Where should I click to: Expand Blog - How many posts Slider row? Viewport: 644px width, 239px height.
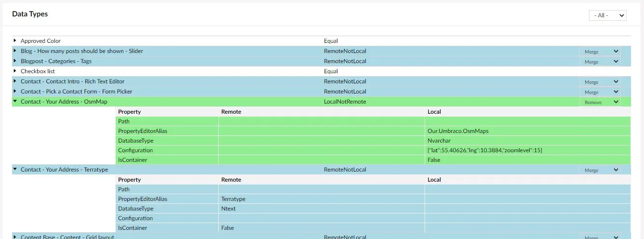pyautogui.click(x=15, y=51)
